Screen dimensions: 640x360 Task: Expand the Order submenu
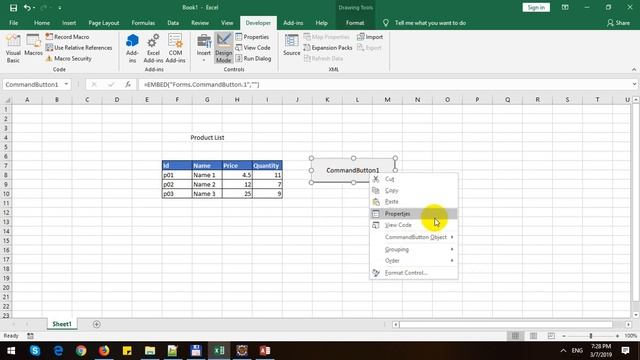point(413,260)
